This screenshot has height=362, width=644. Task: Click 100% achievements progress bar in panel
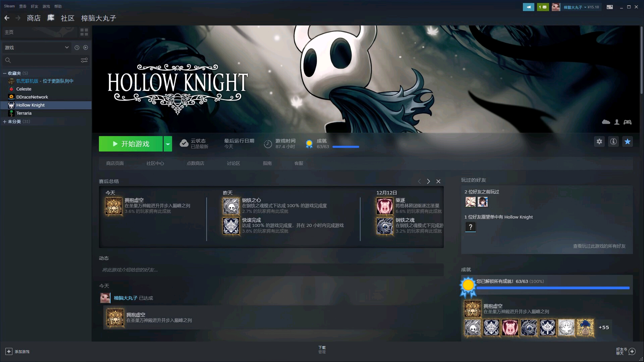click(x=553, y=288)
